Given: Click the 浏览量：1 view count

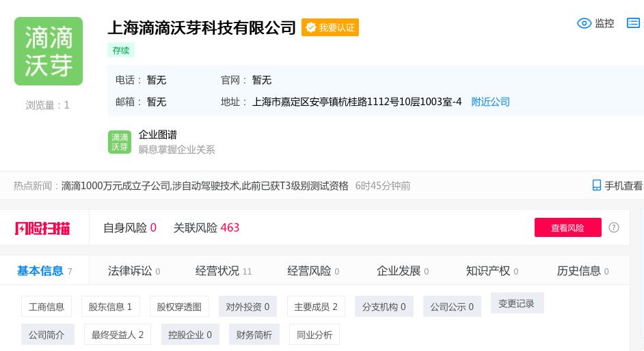Looking at the screenshot, I should pos(48,105).
